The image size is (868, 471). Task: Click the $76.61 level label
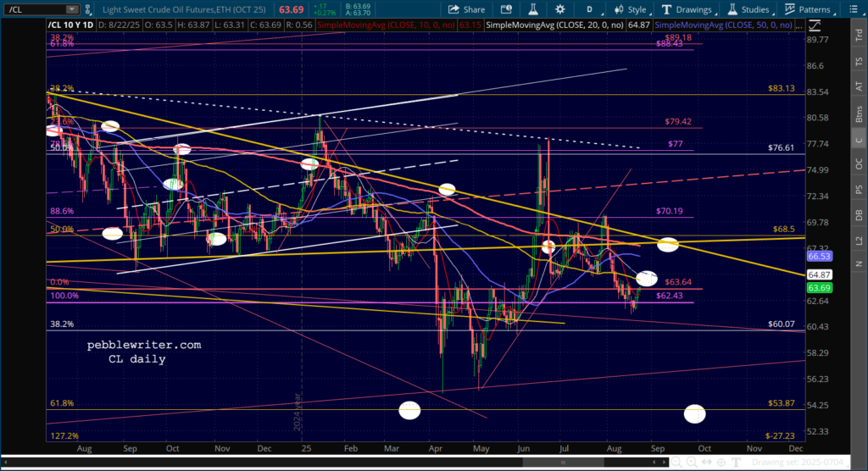click(781, 147)
